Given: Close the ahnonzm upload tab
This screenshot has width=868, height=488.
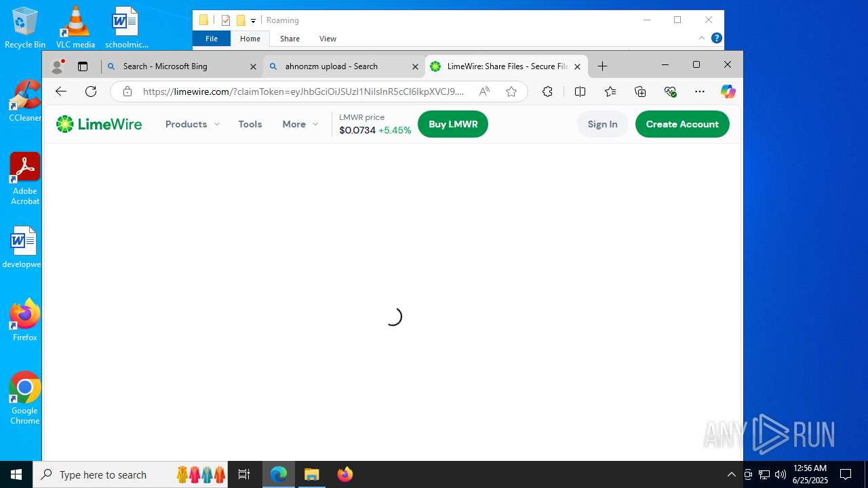Looking at the screenshot, I should (416, 66).
